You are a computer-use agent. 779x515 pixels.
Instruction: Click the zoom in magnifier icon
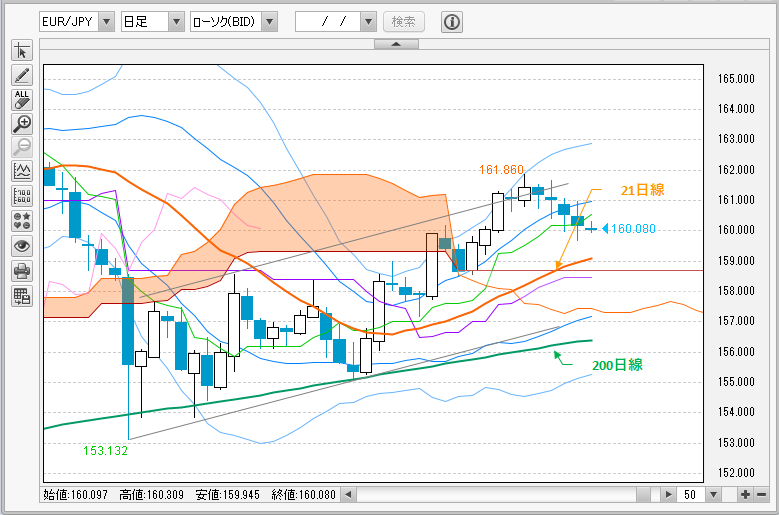[22, 124]
